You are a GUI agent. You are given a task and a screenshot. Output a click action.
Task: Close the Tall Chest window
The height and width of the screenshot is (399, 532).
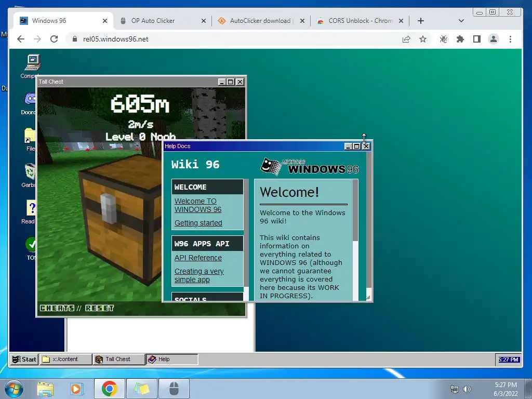pos(240,82)
